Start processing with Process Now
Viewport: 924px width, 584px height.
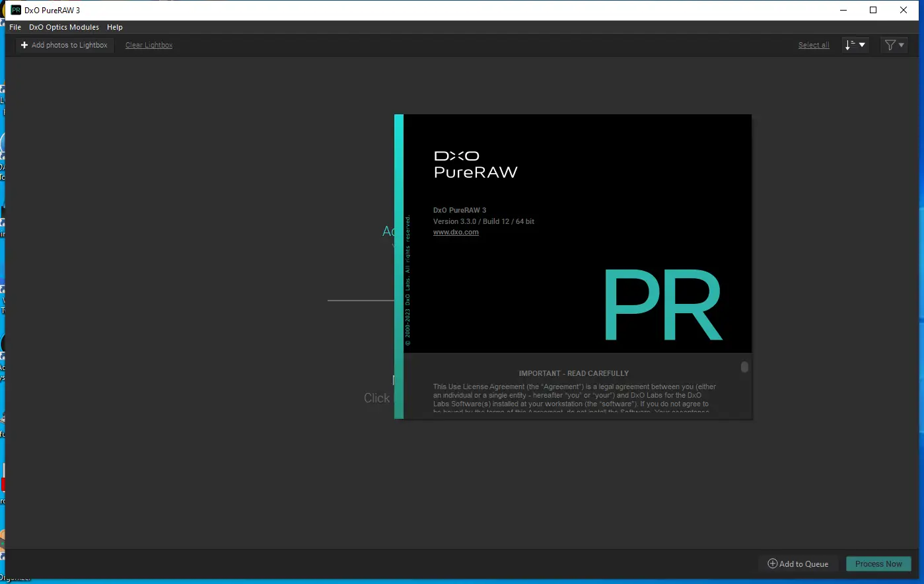coord(878,564)
